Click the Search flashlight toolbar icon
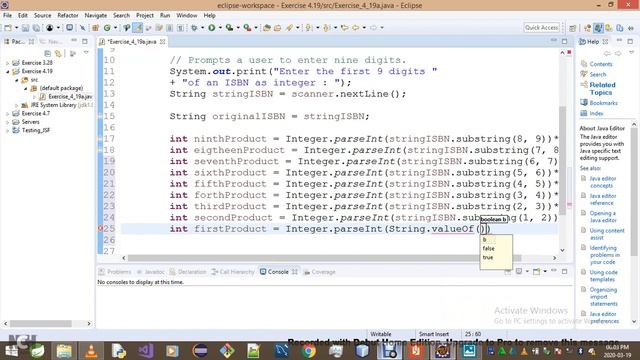Image resolution: width=640 pixels, height=360 pixels. click(x=289, y=28)
